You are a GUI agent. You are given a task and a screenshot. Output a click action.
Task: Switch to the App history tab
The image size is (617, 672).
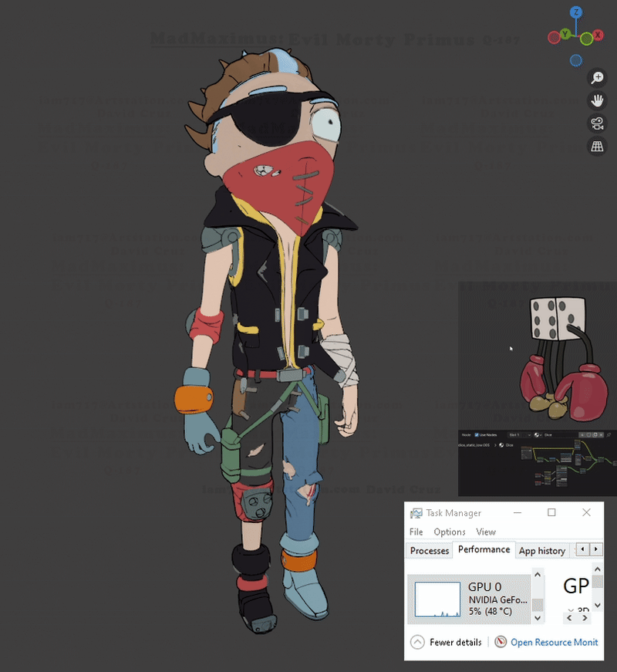[542, 551]
